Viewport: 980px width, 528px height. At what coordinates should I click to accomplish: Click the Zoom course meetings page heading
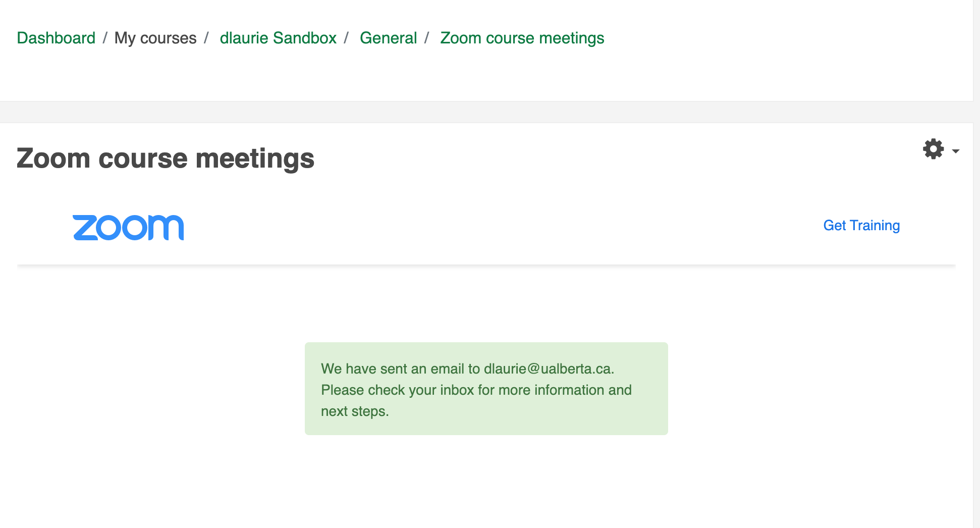tap(166, 159)
